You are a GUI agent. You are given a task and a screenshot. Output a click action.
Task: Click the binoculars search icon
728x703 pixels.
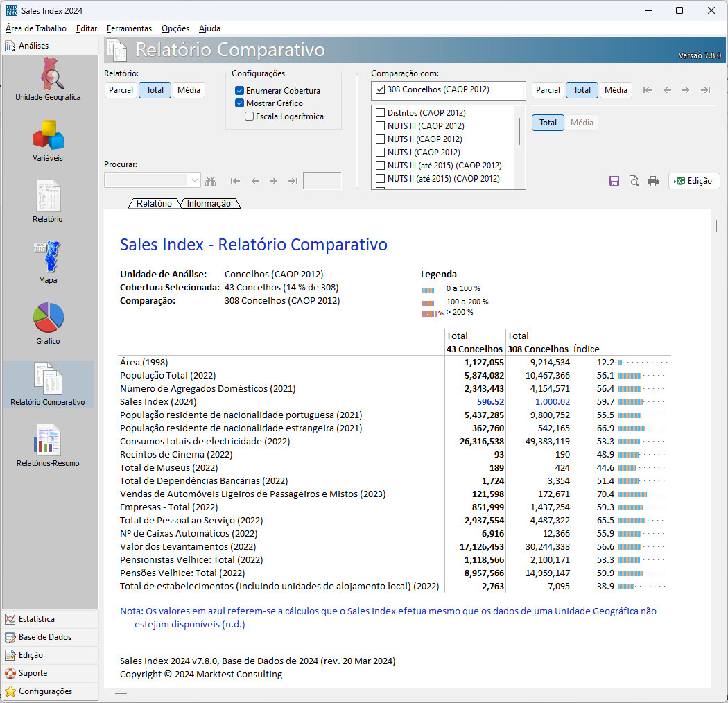pyautogui.click(x=211, y=181)
